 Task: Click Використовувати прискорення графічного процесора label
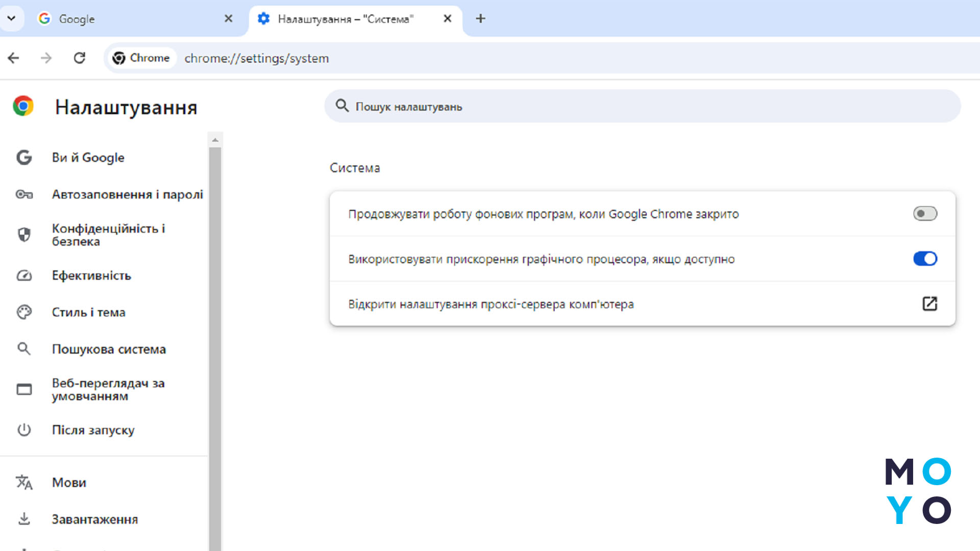542,259
